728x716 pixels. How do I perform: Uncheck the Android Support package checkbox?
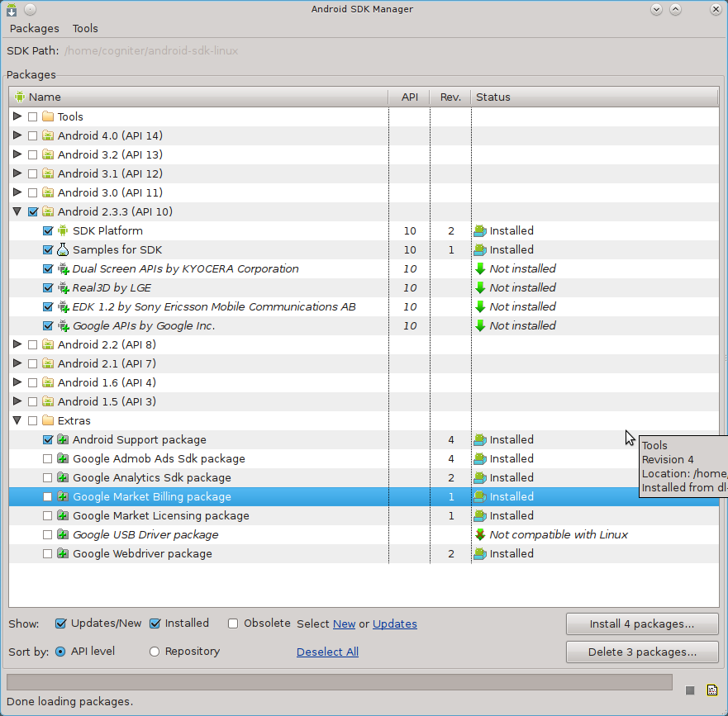pos(47,439)
